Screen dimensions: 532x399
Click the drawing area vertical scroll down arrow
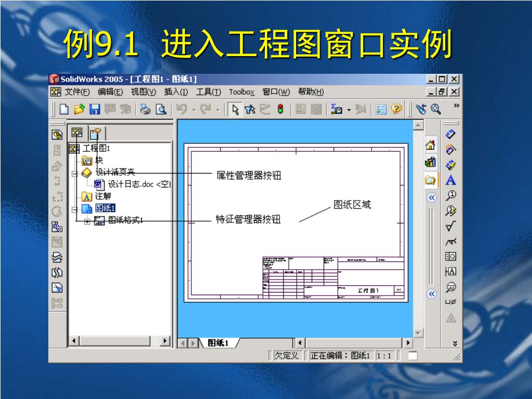(418, 333)
